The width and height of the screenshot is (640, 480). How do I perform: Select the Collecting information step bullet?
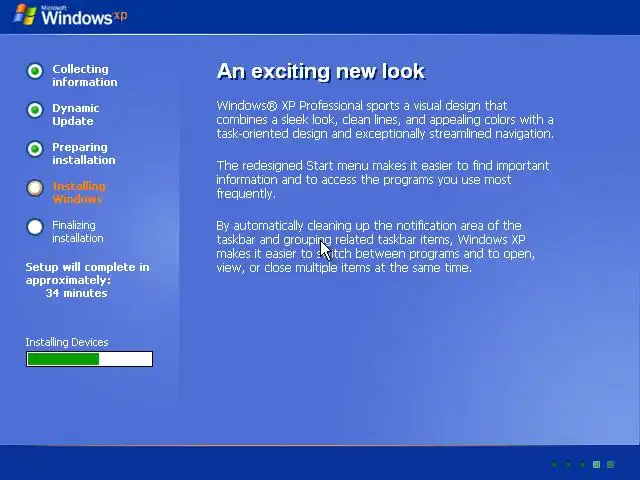pyautogui.click(x=35, y=71)
